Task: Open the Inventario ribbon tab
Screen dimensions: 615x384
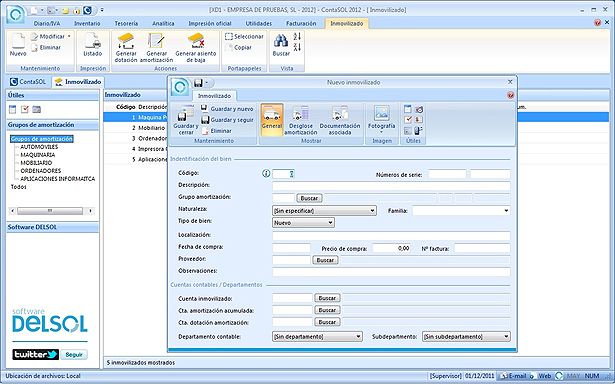Action: click(x=87, y=24)
